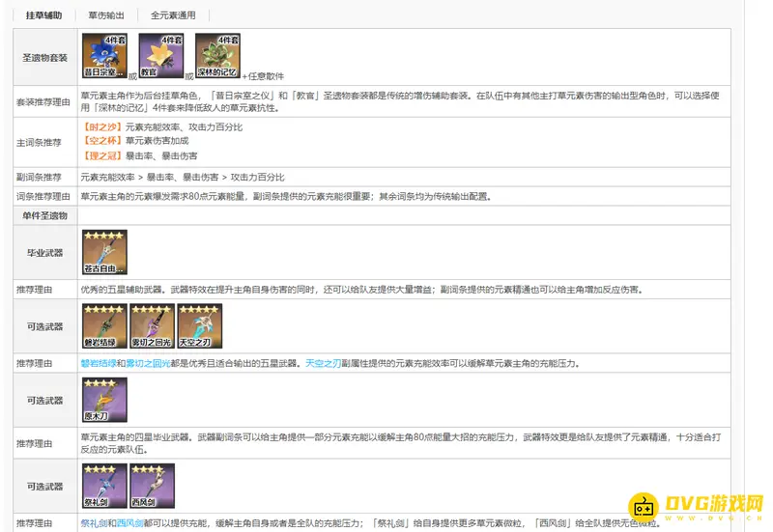Select the 磐岩结绿 weapon icon
Screen dimensions: 773x532
(104, 326)
